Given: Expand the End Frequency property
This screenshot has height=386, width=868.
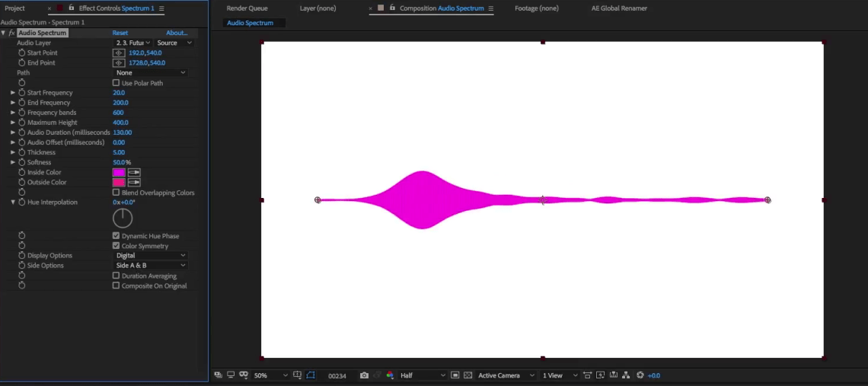Looking at the screenshot, I should pos(13,103).
